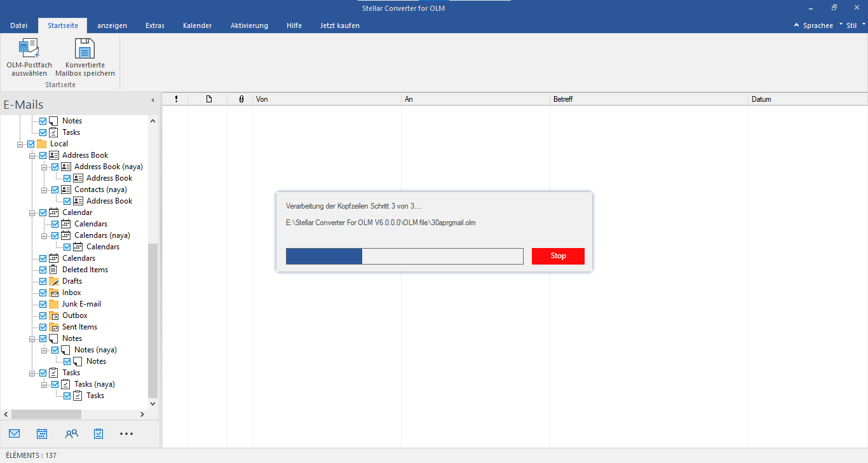
Task: Collapse the Calendar tree node
Action: [32, 212]
